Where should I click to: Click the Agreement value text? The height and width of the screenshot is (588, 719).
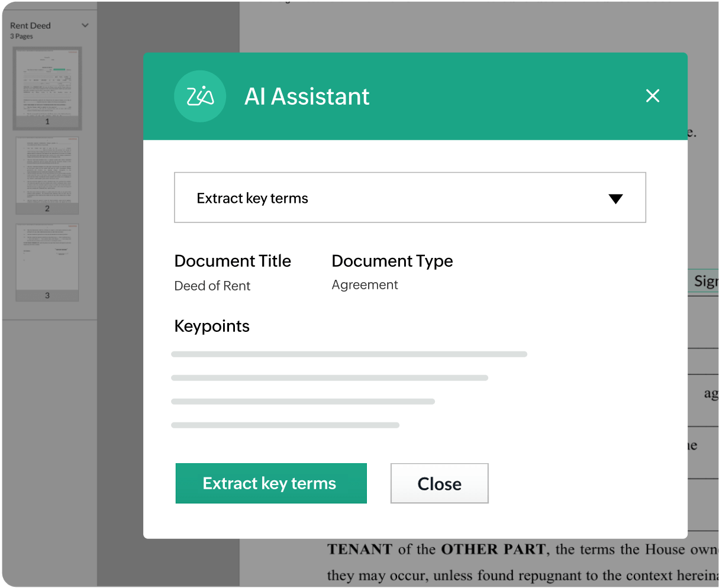[x=365, y=285]
